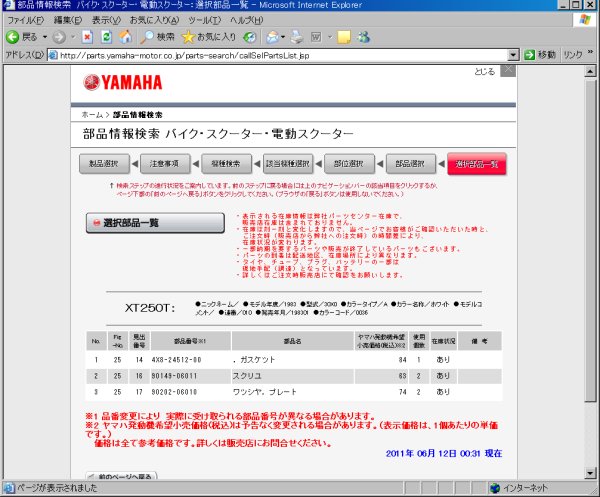Click the timestamp 2011年06月12日 00:31 現在

pyautogui.click(x=444, y=453)
